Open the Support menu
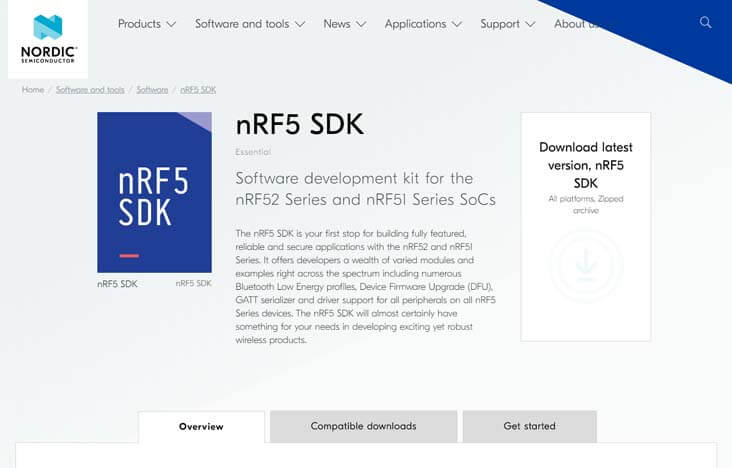732x468 pixels. click(x=500, y=24)
